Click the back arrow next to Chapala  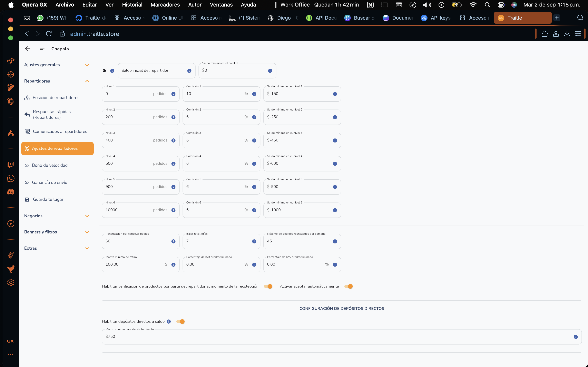(x=27, y=49)
